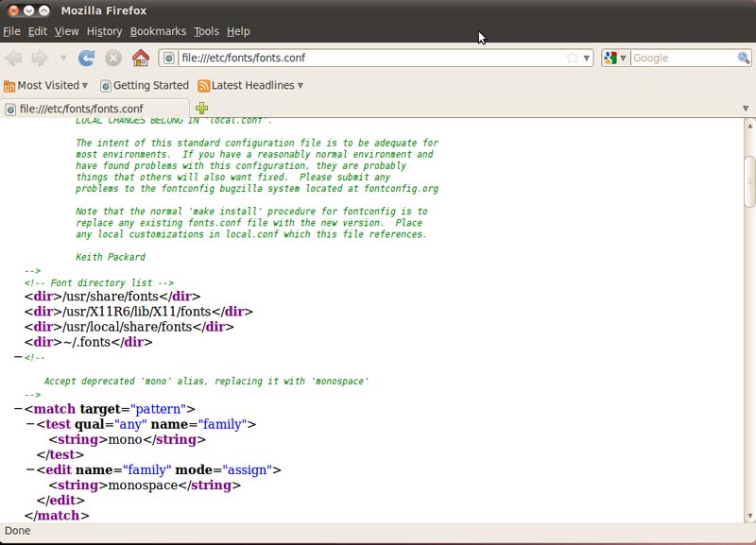Click the vertical scrollbar thumb
This screenshot has width=756, height=545.
749,181
